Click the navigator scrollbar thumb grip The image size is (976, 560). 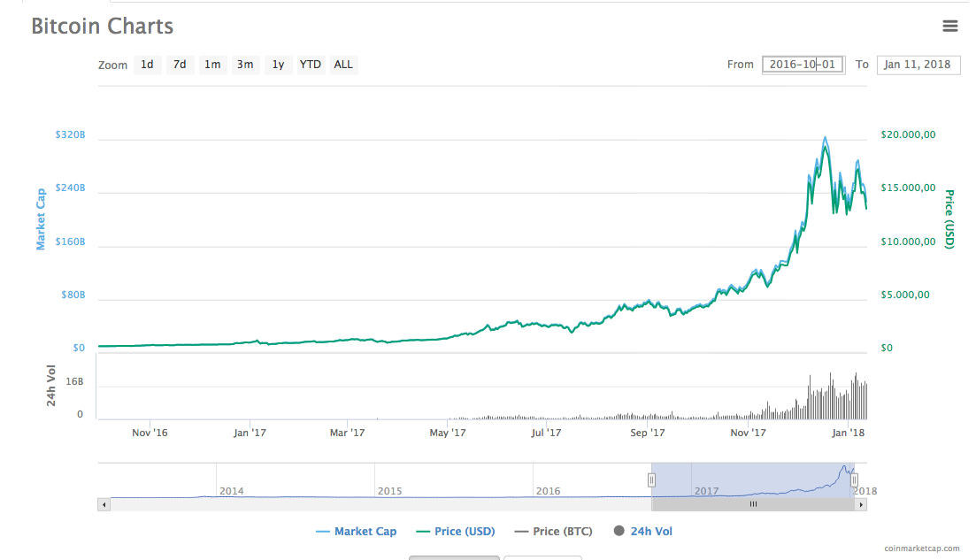(x=753, y=504)
